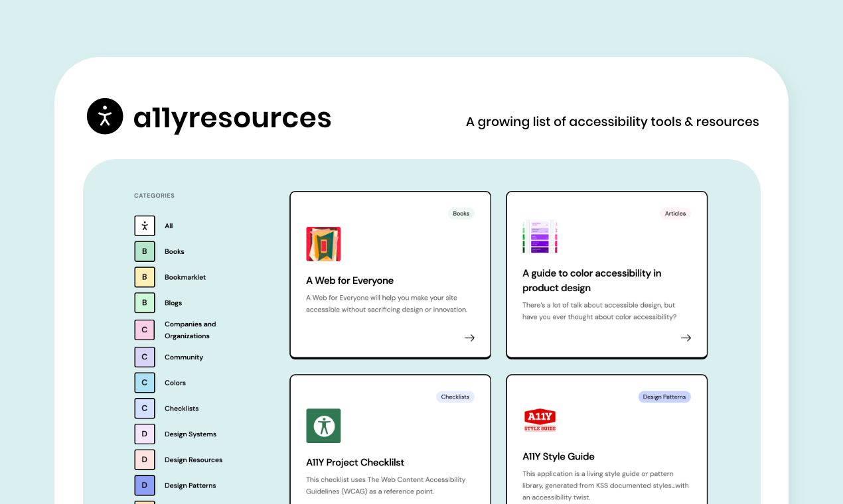The image size is (843, 504).
Task: Click the Checklists tag on the card
Action: (455, 397)
